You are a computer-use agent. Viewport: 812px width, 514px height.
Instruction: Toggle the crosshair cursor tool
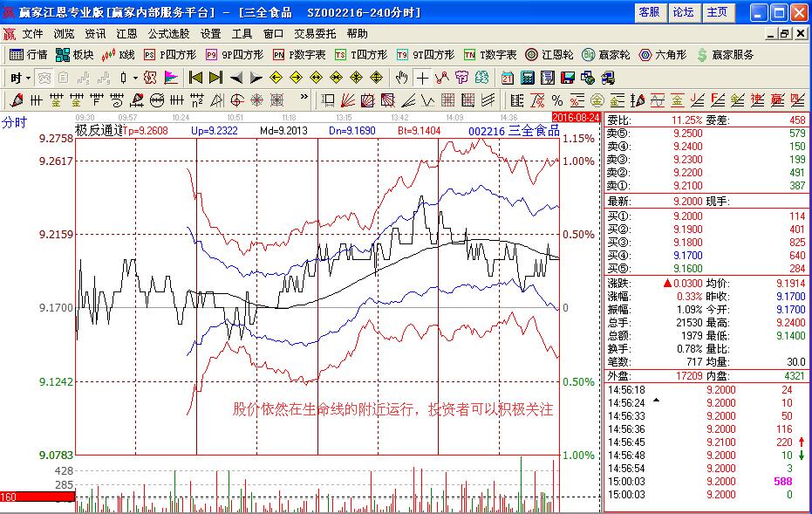click(422, 78)
